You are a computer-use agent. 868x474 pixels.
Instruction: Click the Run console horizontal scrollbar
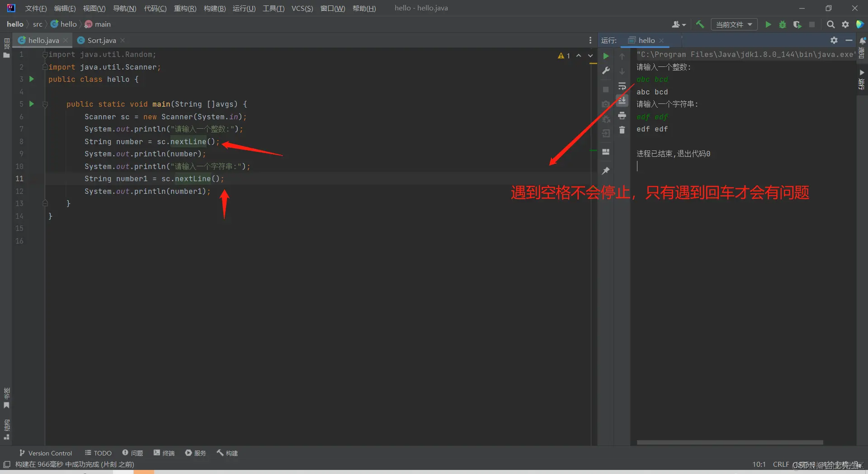(730, 442)
